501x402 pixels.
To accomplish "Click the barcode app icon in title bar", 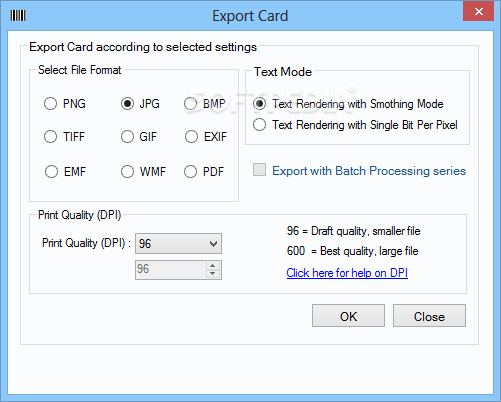I will [18, 15].
